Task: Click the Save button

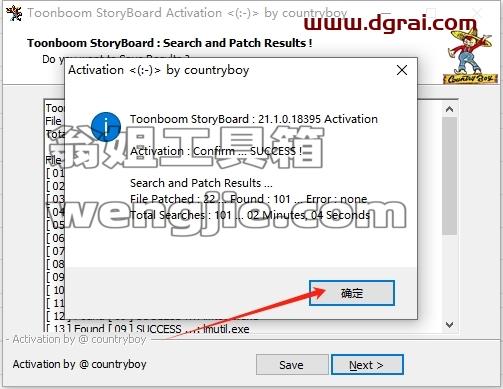Action: pyautogui.click(x=292, y=365)
